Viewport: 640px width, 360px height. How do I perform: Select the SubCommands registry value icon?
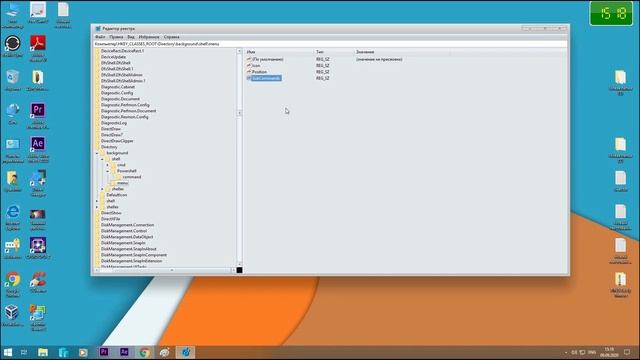[249, 78]
